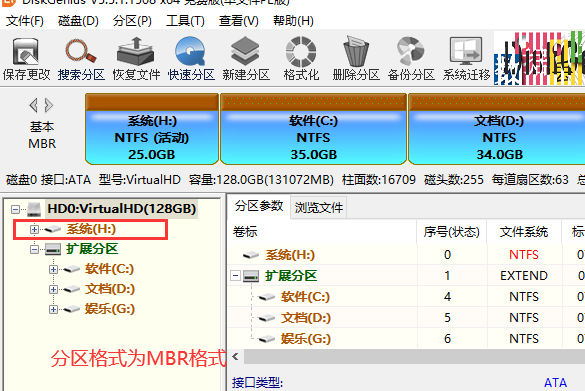Select 软件(C:) label in the tree
The image size is (585, 391).
click(x=109, y=269)
